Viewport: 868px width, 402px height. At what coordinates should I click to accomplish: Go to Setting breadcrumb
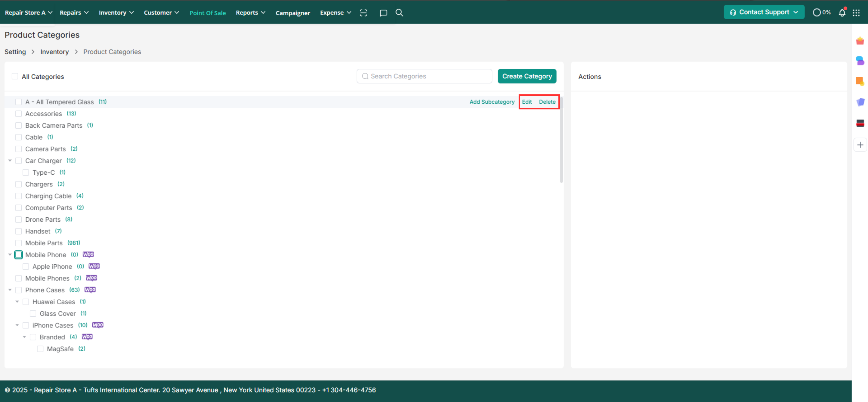pyautogui.click(x=15, y=51)
